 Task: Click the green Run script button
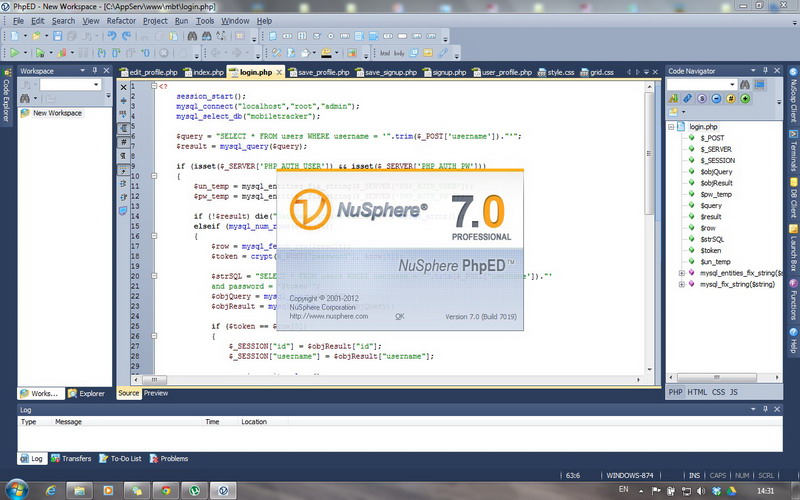pos(15,53)
